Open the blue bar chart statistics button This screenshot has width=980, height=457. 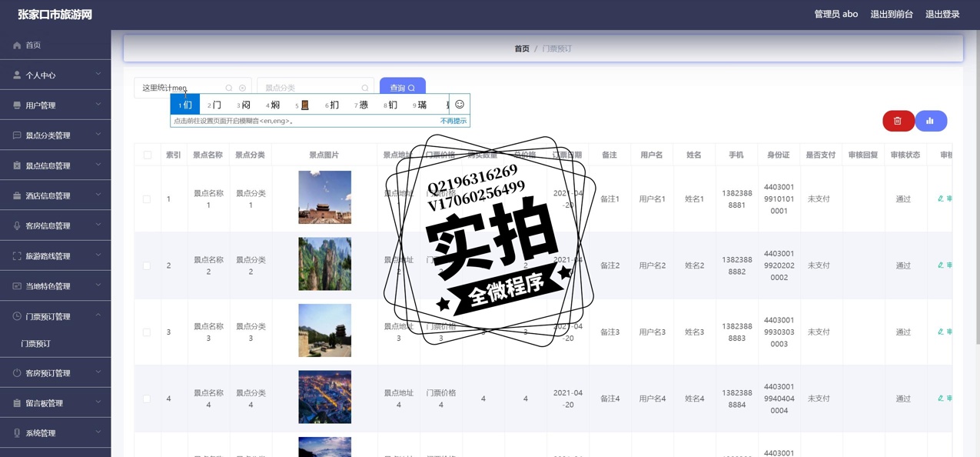click(x=930, y=121)
